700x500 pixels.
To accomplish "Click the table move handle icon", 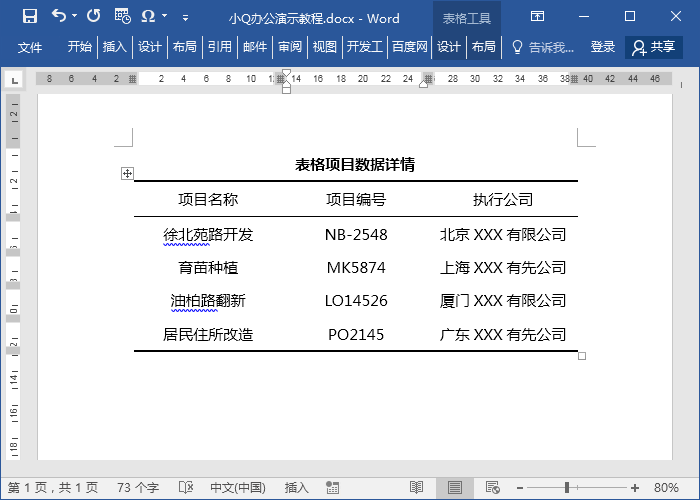I will (x=127, y=173).
